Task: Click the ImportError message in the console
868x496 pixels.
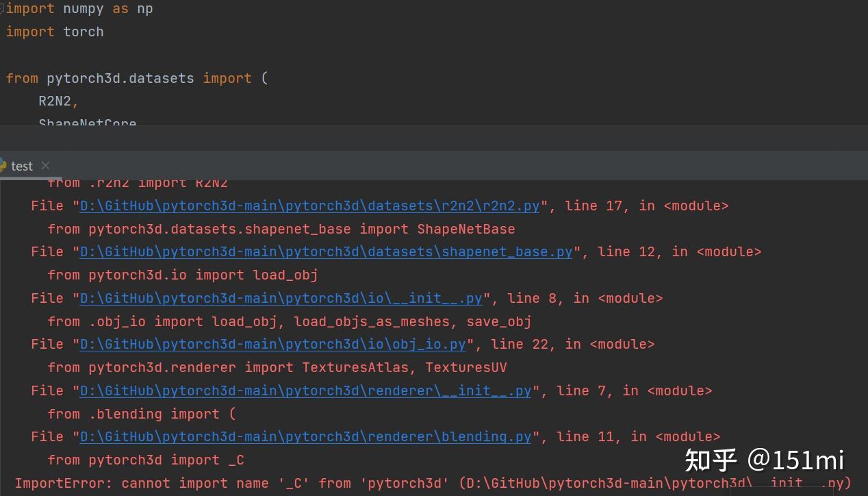Action: point(205,483)
